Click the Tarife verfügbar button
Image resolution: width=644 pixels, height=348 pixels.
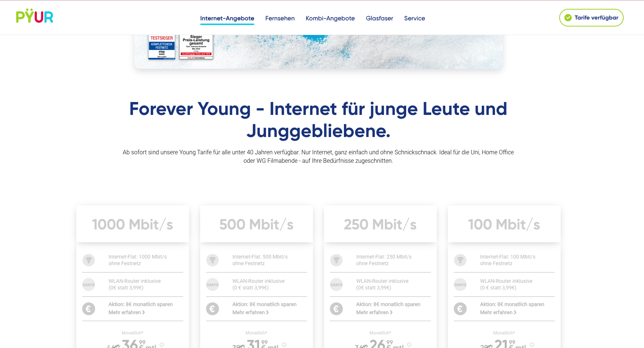click(591, 18)
